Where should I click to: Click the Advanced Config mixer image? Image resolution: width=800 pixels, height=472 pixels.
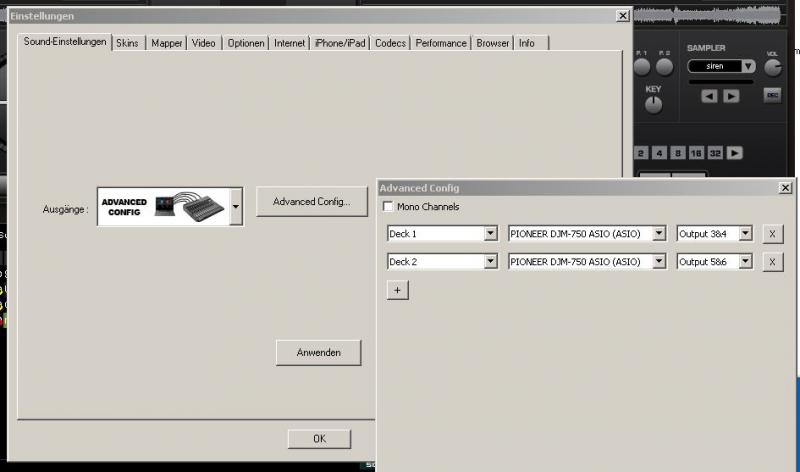(163, 207)
